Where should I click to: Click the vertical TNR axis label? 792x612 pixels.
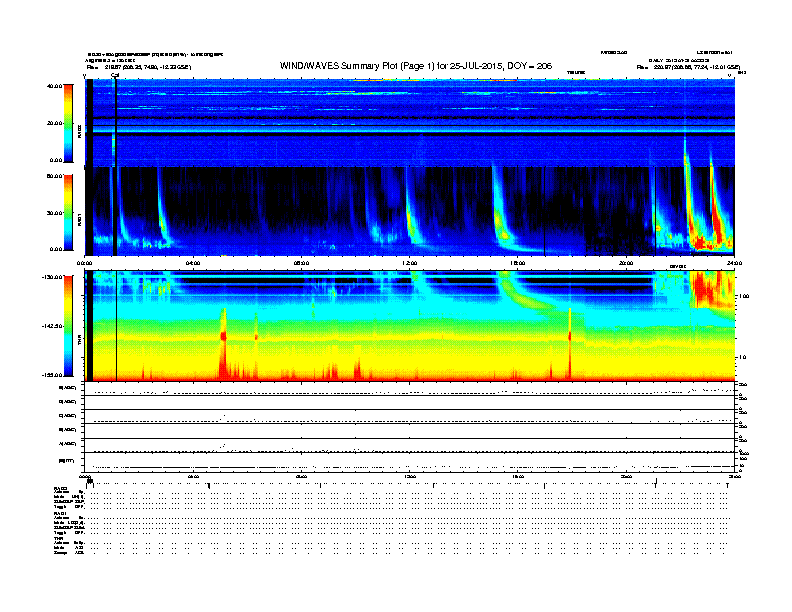pyautogui.click(x=80, y=342)
